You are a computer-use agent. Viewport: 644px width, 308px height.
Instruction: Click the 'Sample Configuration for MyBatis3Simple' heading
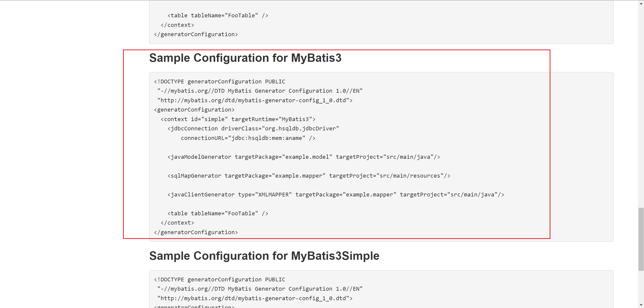(x=264, y=256)
